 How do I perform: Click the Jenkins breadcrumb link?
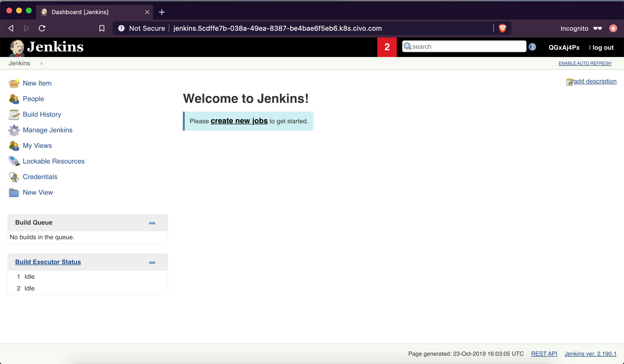19,63
